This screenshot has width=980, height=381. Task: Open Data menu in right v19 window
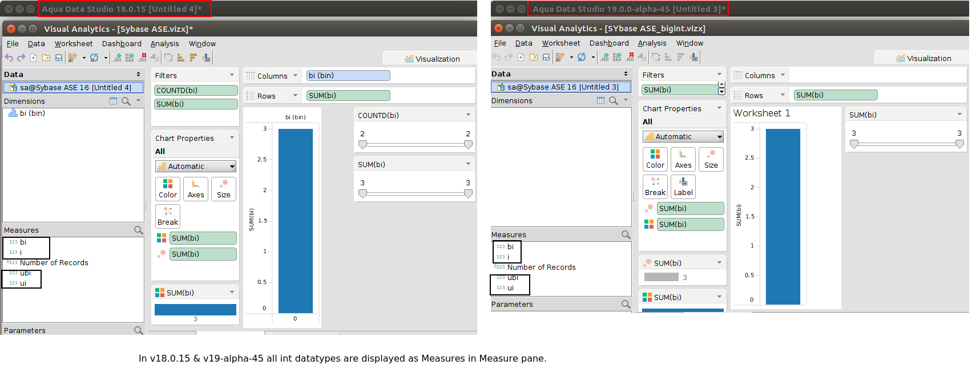[x=524, y=43]
